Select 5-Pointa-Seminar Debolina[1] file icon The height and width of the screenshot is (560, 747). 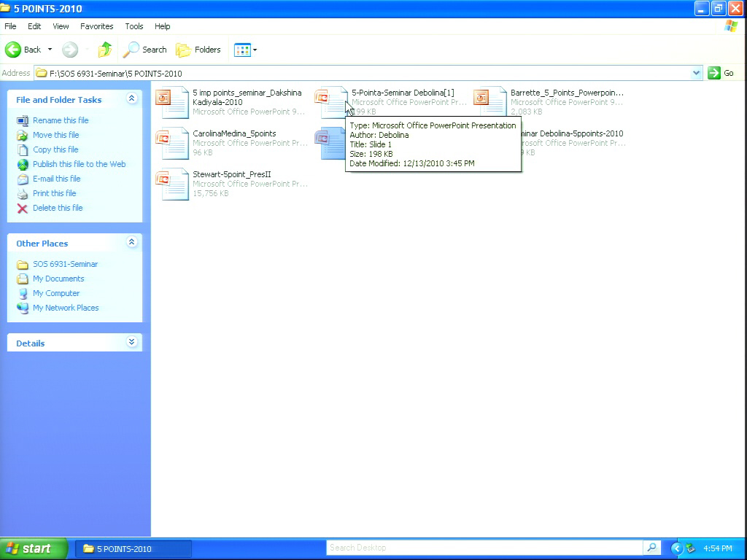click(x=331, y=102)
